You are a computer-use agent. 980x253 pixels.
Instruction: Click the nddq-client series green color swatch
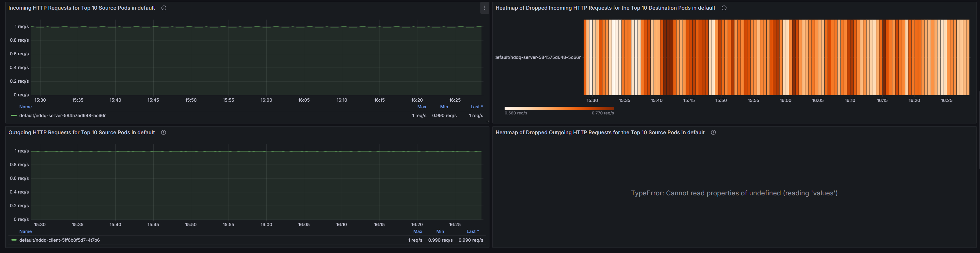14,240
